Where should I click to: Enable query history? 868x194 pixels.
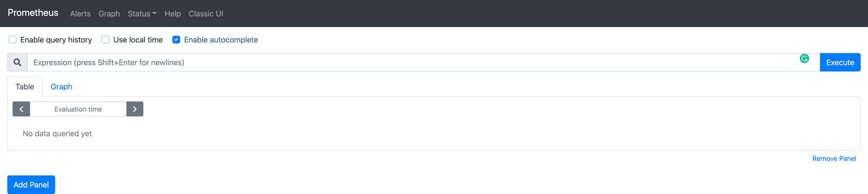pyautogui.click(x=12, y=40)
